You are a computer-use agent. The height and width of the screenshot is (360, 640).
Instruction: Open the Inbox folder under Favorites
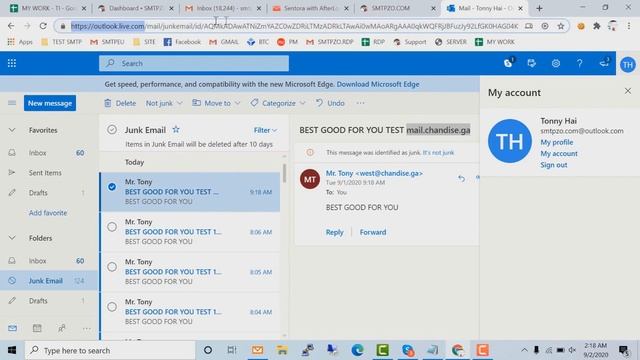[x=49, y=153]
